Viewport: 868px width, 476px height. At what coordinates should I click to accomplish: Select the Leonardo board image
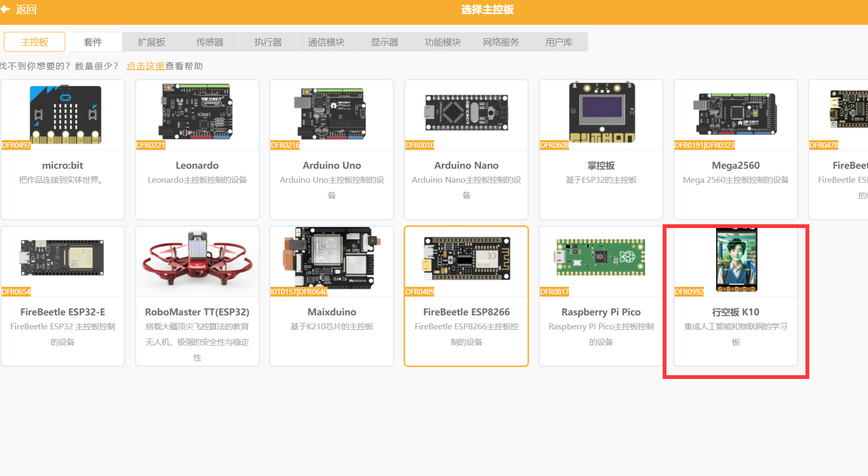197,112
